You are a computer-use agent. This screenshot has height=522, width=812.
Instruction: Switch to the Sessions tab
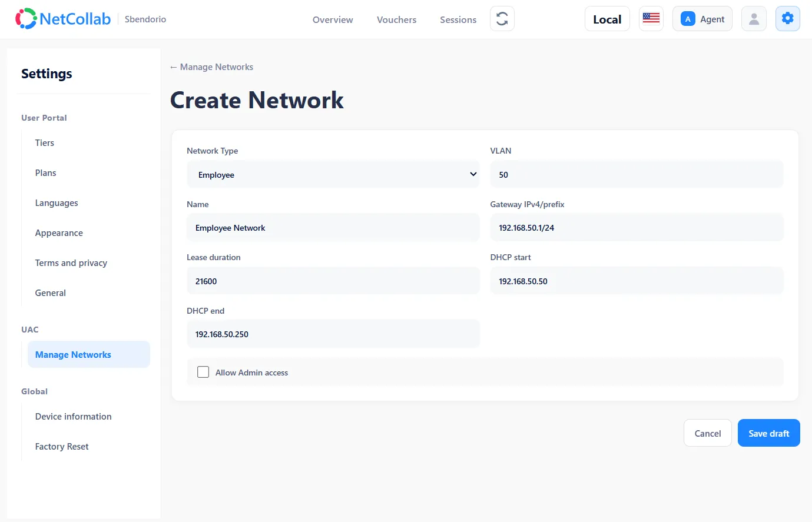(x=458, y=19)
